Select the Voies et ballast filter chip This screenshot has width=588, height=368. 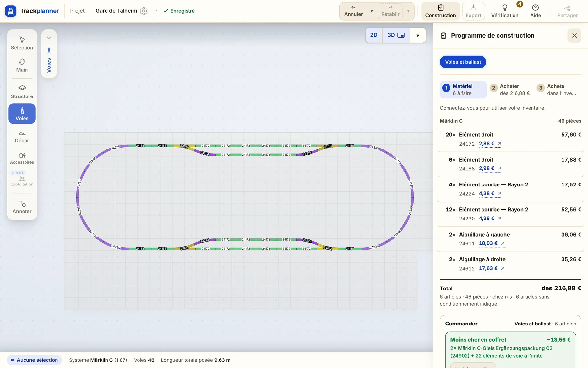click(x=463, y=62)
